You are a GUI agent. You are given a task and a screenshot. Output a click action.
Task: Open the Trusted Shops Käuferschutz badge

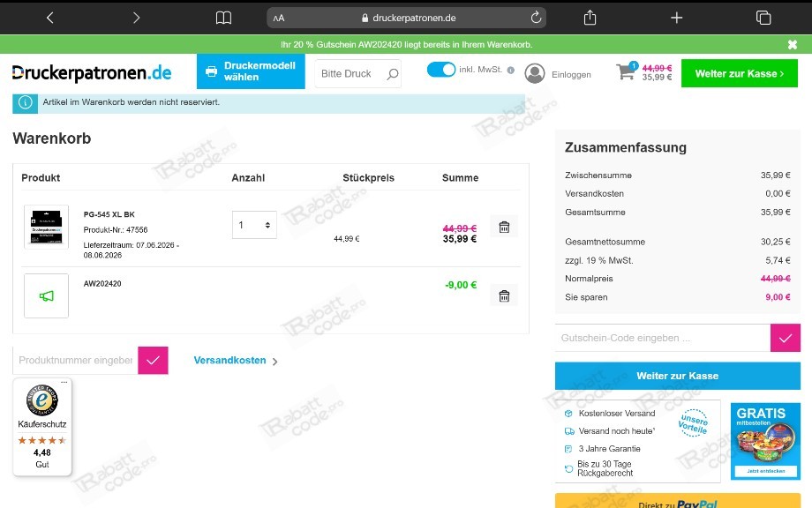coord(42,427)
